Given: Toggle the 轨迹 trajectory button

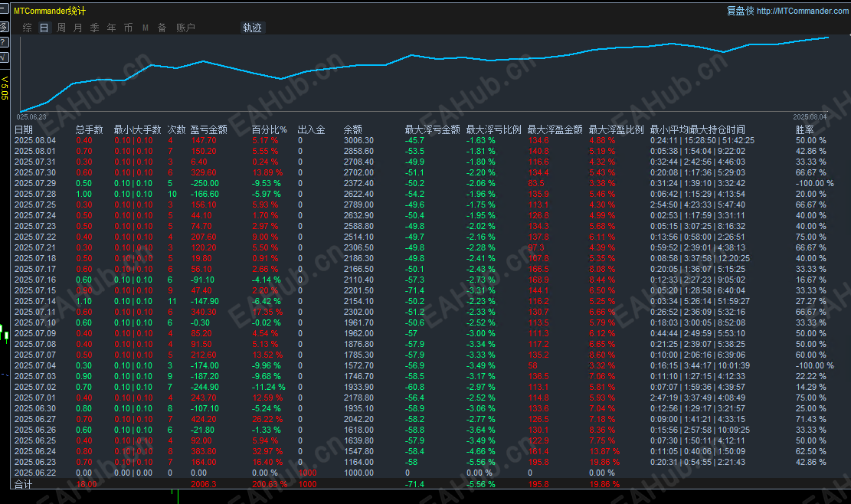Looking at the screenshot, I should click(252, 28).
